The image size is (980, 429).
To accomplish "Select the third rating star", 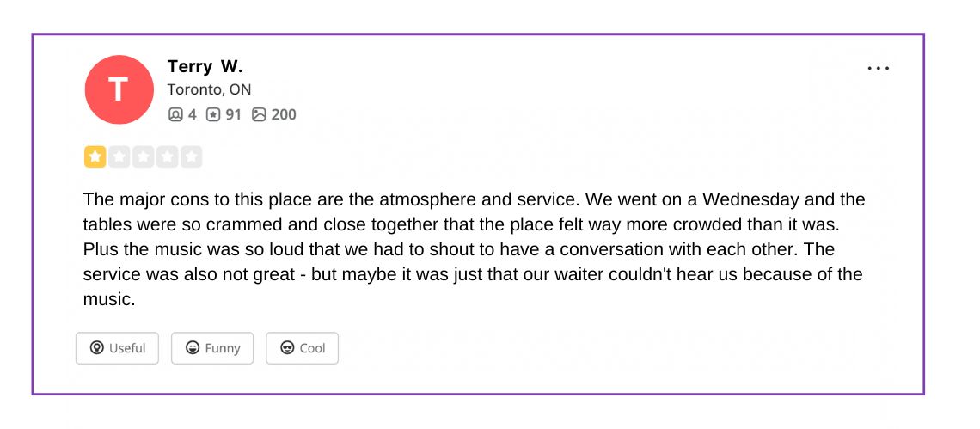I will click(x=143, y=157).
